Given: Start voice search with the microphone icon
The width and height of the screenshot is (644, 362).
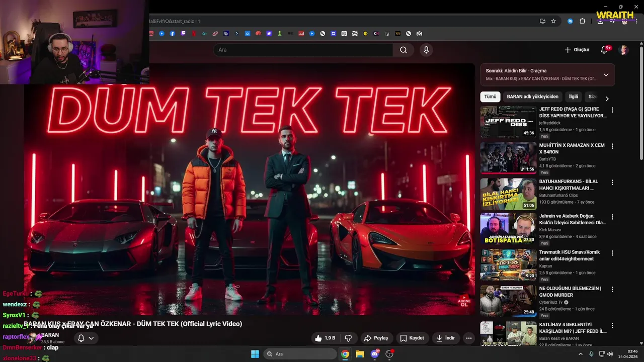Looking at the screenshot, I should 426,50.
